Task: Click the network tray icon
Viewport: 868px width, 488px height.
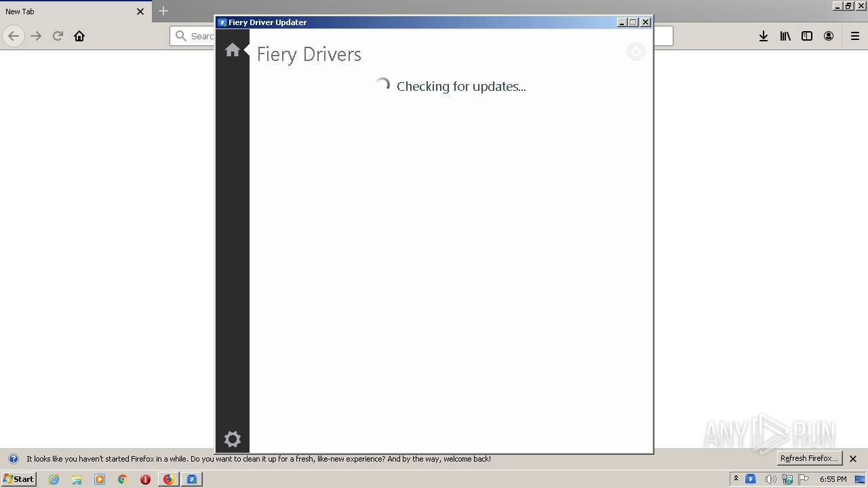Action: tap(787, 479)
